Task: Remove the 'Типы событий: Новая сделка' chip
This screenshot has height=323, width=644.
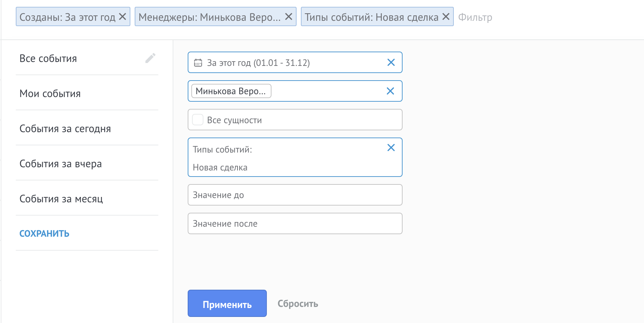Action: 446,16
